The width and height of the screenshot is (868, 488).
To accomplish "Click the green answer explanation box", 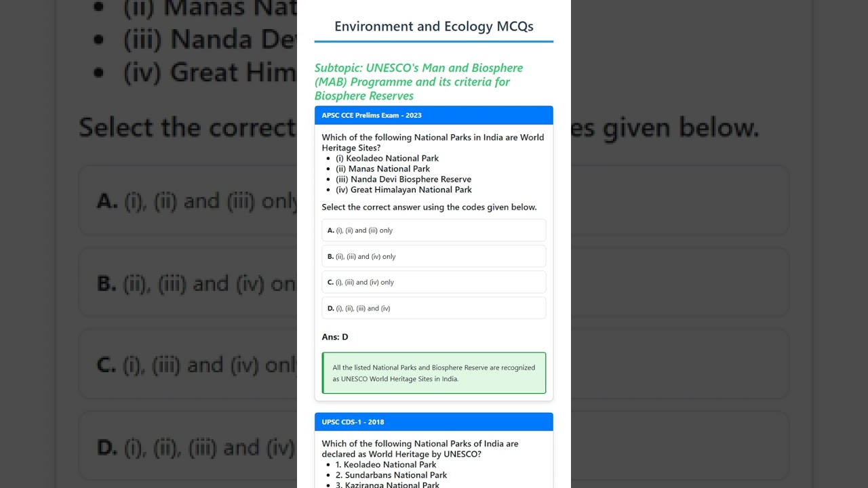I will click(433, 373).
